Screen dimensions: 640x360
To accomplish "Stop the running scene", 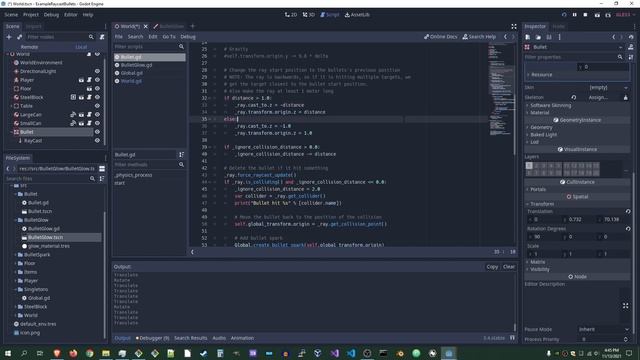I will click(585, 15).
